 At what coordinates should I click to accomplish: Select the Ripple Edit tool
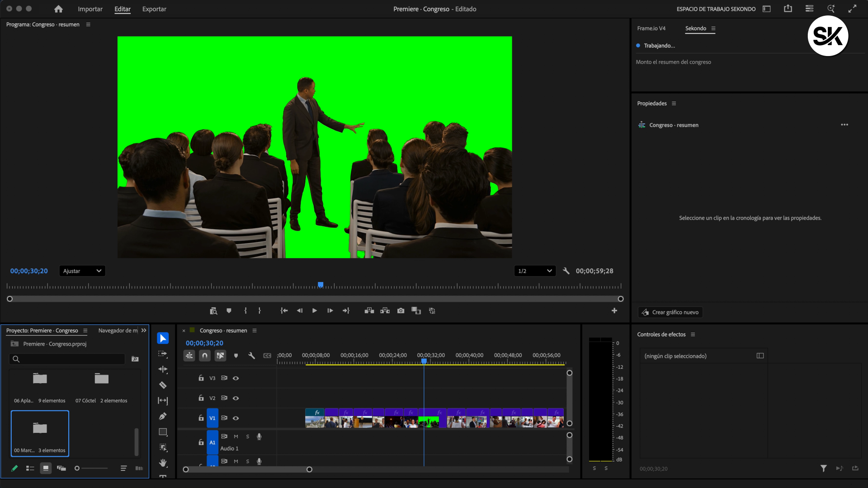163,370
